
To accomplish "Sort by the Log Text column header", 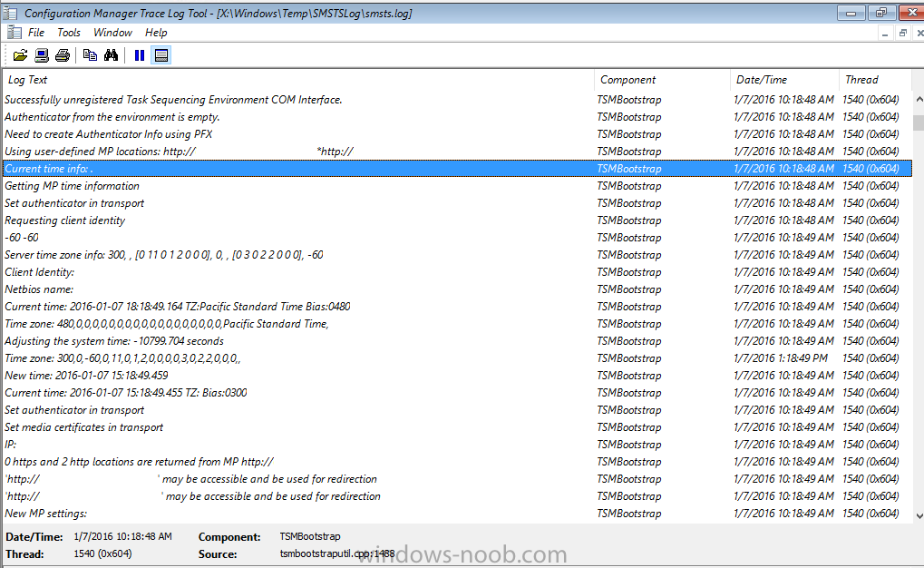I will coord(297,80).
